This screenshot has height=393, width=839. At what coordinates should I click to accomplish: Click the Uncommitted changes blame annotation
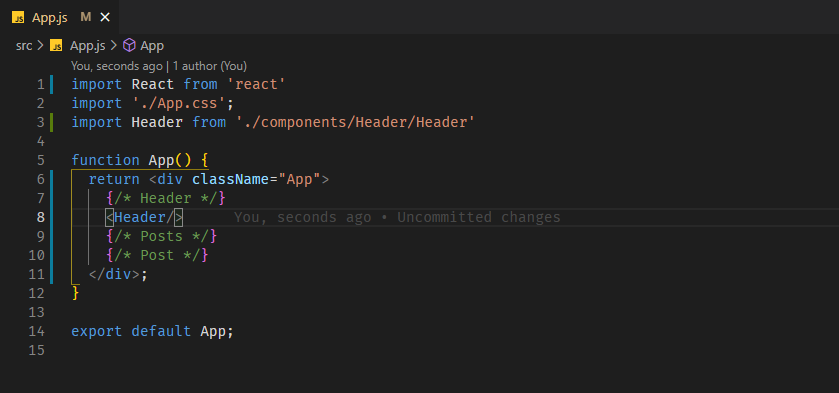397,217
